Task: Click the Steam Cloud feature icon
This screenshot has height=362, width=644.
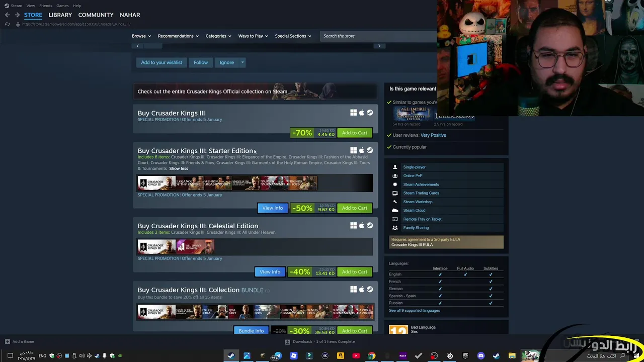Action: click(x=395, y=210)
